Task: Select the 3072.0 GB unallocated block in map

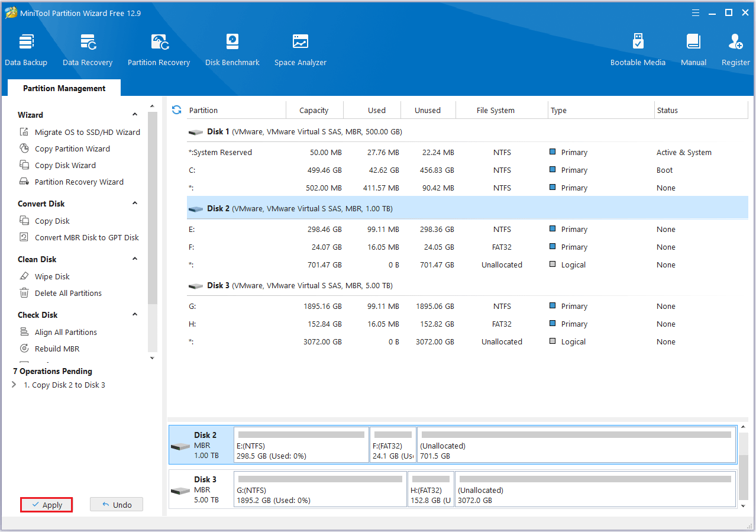Action: 595,489
